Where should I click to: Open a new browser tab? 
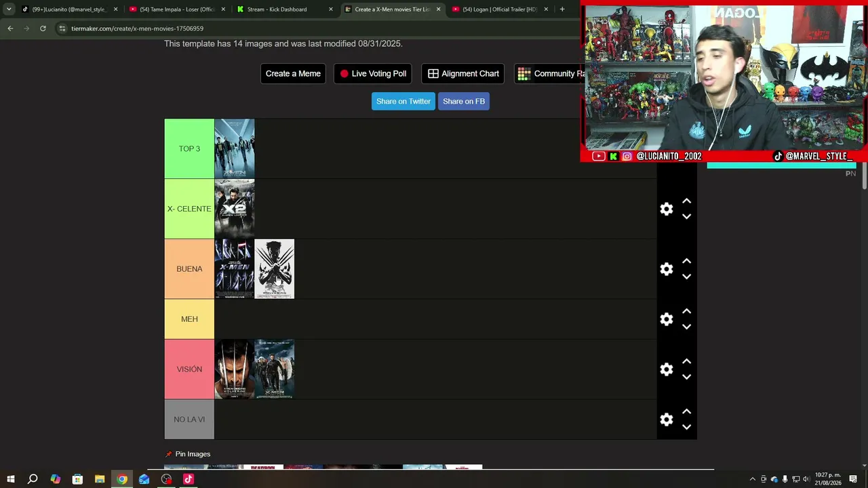(562, 9)
